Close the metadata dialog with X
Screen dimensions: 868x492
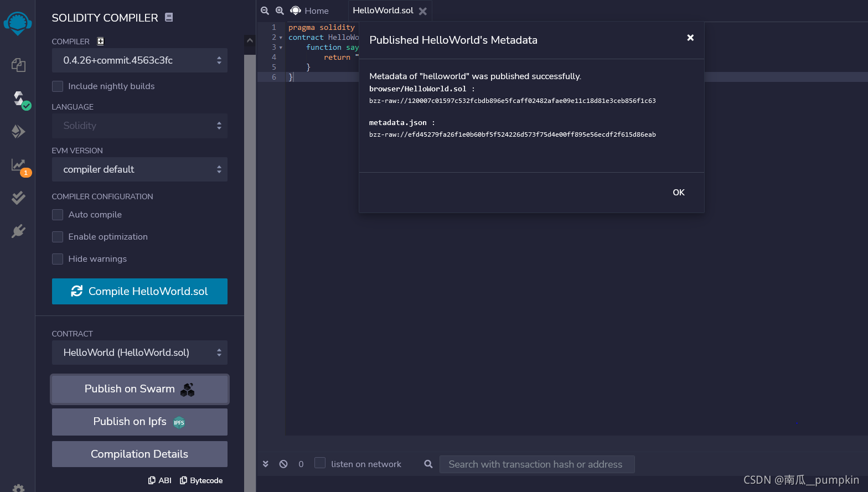click(x=690, y=38)
